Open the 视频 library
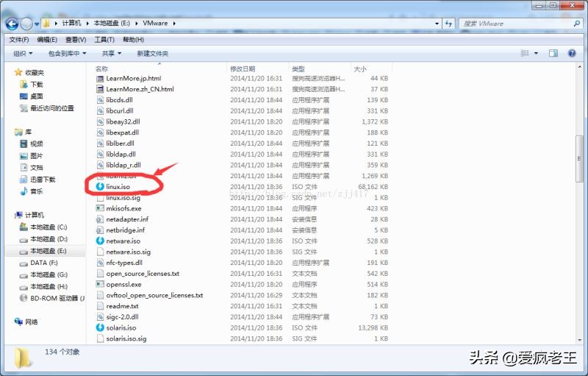The height and width of the screenshot is (376, 588). 32,143
